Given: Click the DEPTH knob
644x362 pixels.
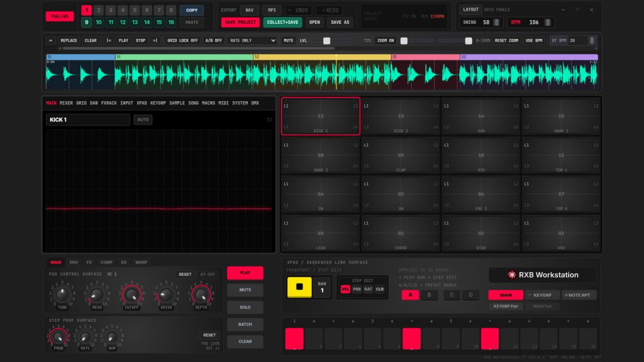Looking at the screenshot, I should pyautogui.click(x=201, y=295).
